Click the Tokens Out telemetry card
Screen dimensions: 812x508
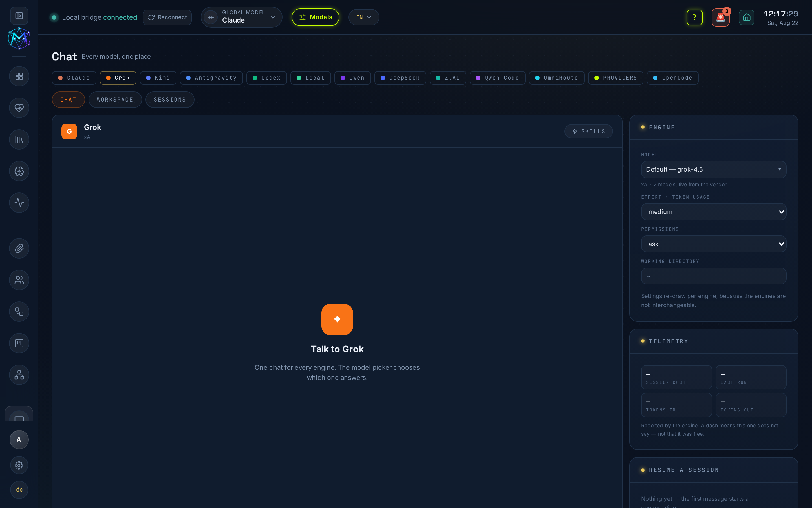(x=751, y=405)
